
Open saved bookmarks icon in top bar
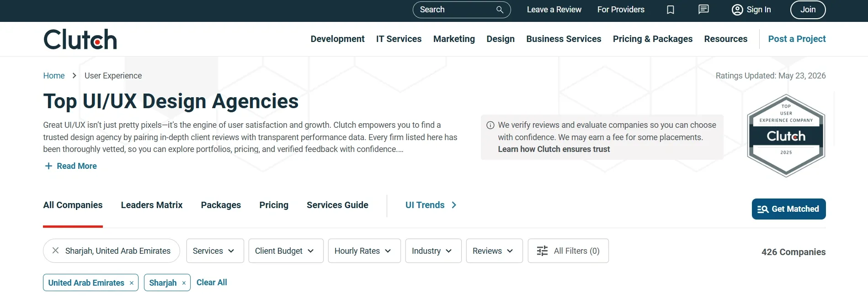click(x=671, y=10)
